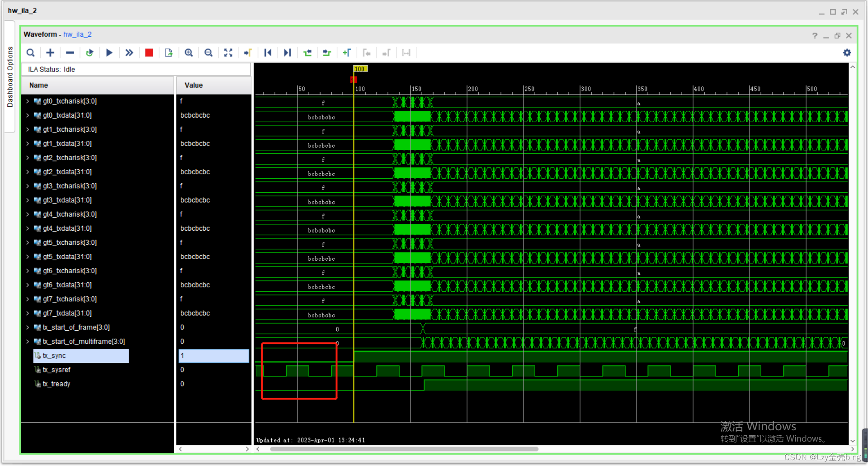Select the tx_tready signal row
Screen dimensions: 868x466
57,384
